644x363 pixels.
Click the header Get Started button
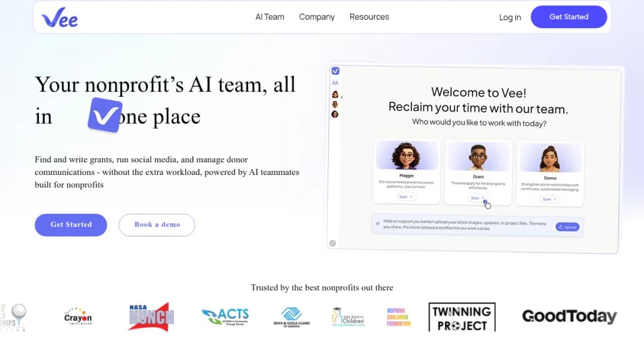pyautogui.click(x=569, y=17)
